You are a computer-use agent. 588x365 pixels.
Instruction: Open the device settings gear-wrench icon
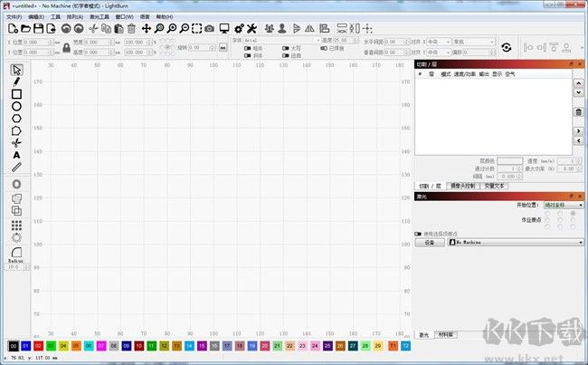pyautogui.click(x=239, y=29)
